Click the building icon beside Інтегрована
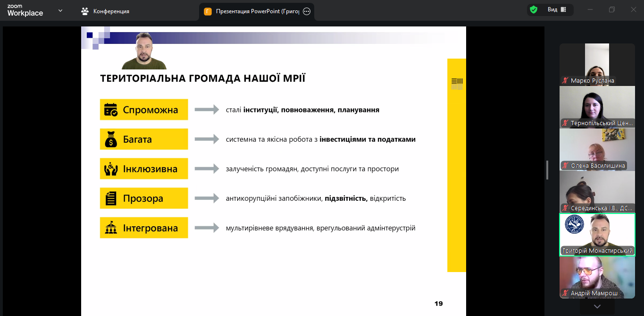The width and height of the screenshot is (644, 316). point(111,228)
